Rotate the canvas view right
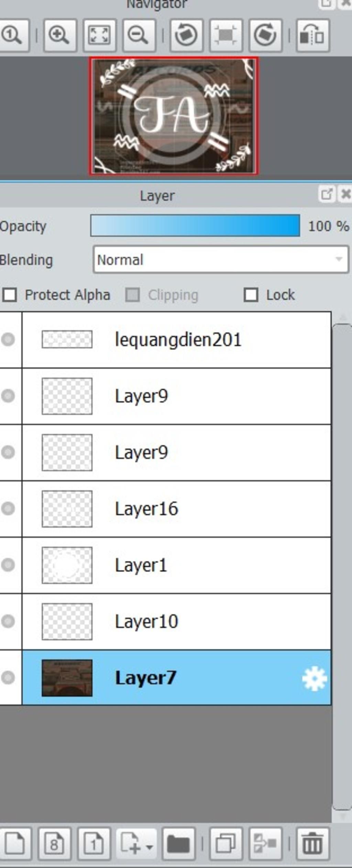Screen dimensions: 352x868 (x=265, y=35)
